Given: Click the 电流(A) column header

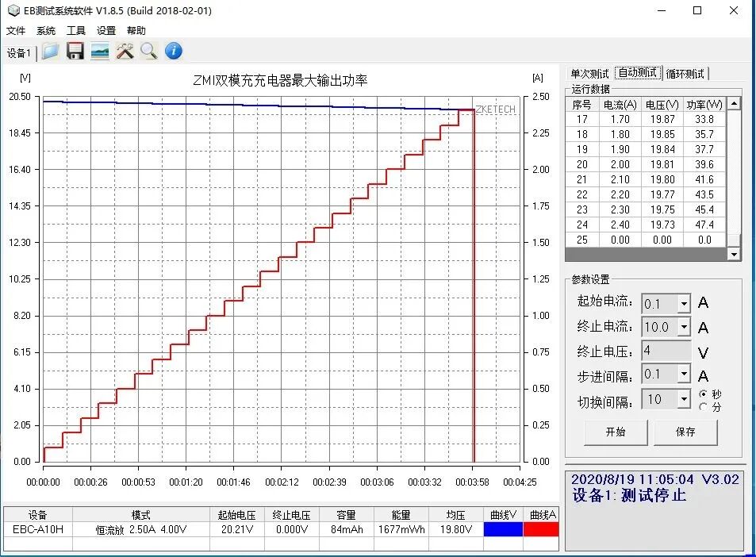Looking at the screenshot, I should (620, 105).
